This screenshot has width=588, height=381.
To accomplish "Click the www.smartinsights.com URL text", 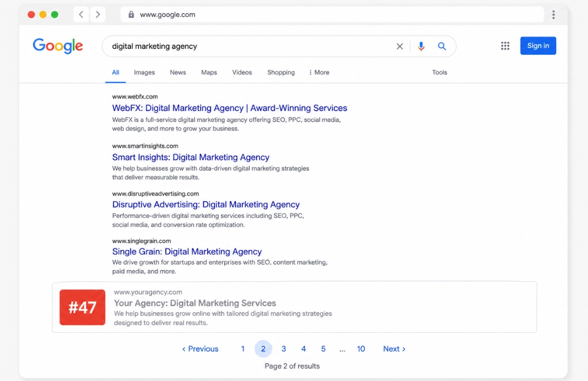I will pos(145,146).
